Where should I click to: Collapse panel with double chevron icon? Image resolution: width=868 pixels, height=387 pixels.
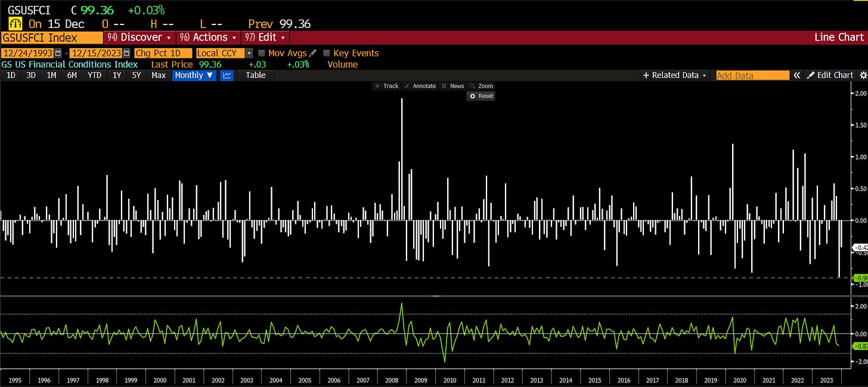tap(796, 75)
